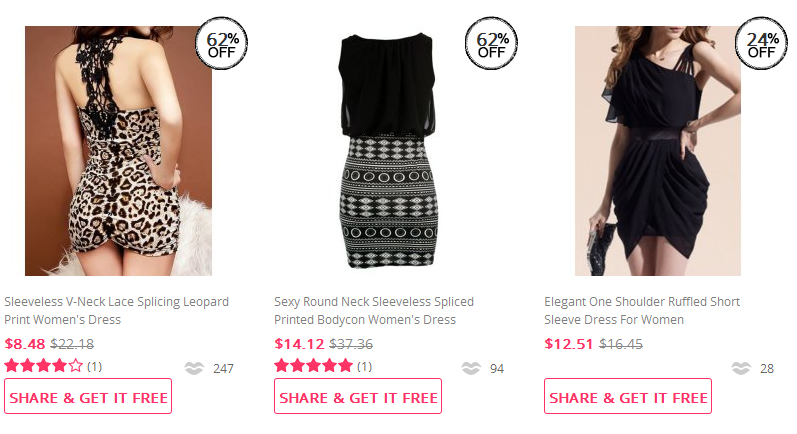Click the $14.12 price of bodycon dress
This screenshot has width=797, height=434.
pos(299,344)
